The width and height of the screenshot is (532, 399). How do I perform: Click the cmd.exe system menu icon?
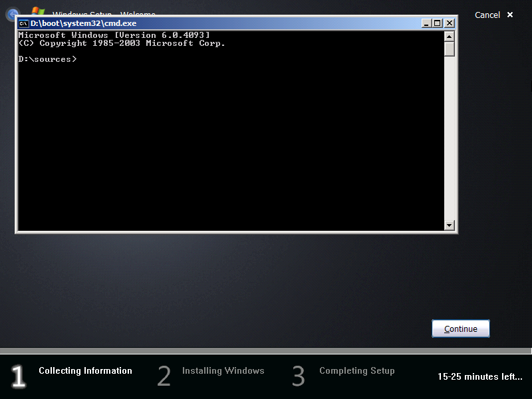coord(23,23)
